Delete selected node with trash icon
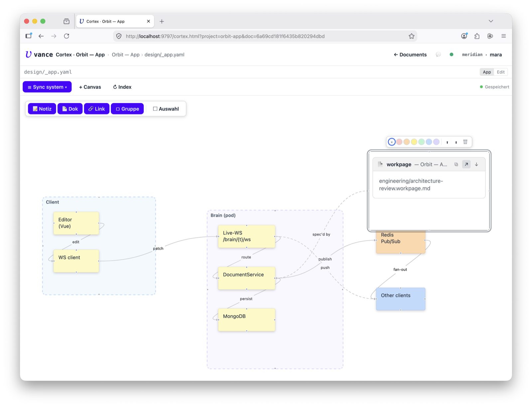Image resolution: width=532 pixels, height=407 pixels. pos(465,142)
